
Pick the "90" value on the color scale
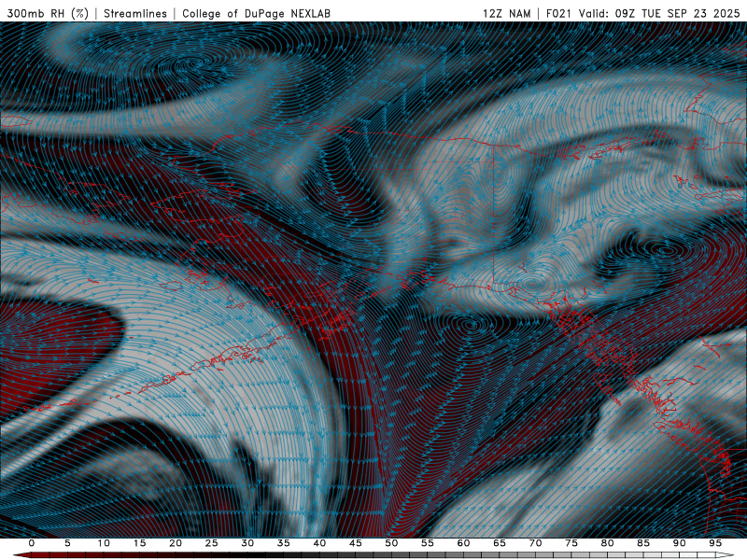click(680, 543)
